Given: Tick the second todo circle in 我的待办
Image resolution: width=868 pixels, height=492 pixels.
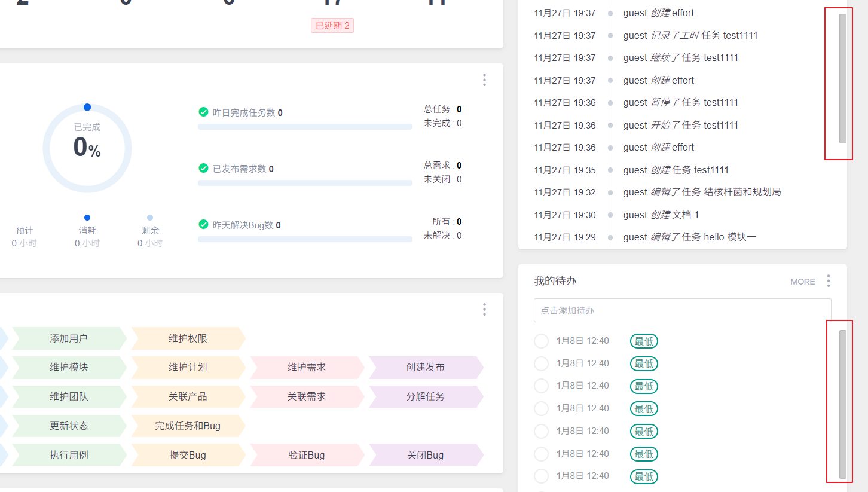Looking at the screenshot, I should coord(541,363).
